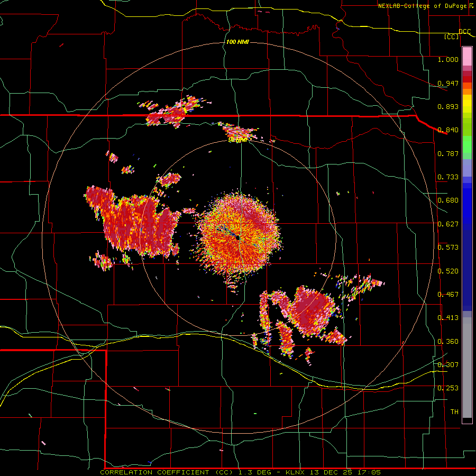Pick the yellow segment of the color bar
The height and width of the screenshot is (476, 476).
pos(467,104)
